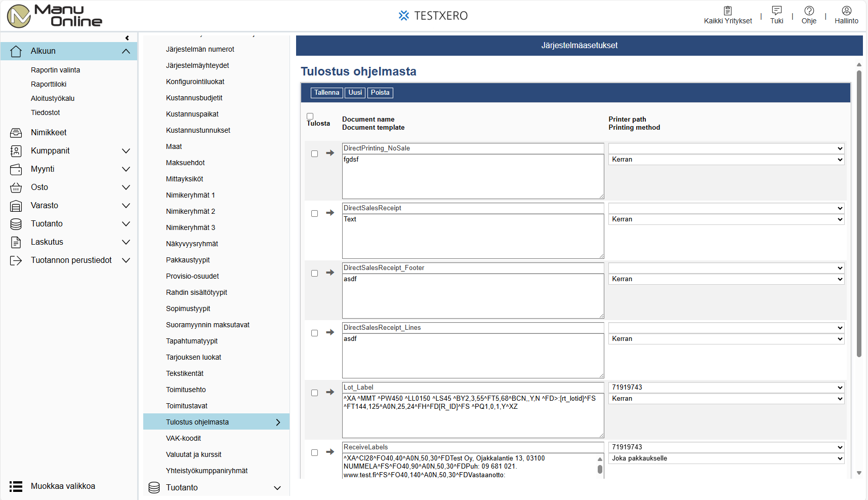Image resolution: width=868 pixels, height=500 pixels.
Task: Click the Varasto warehouse icon
Action: pos(16,206)
